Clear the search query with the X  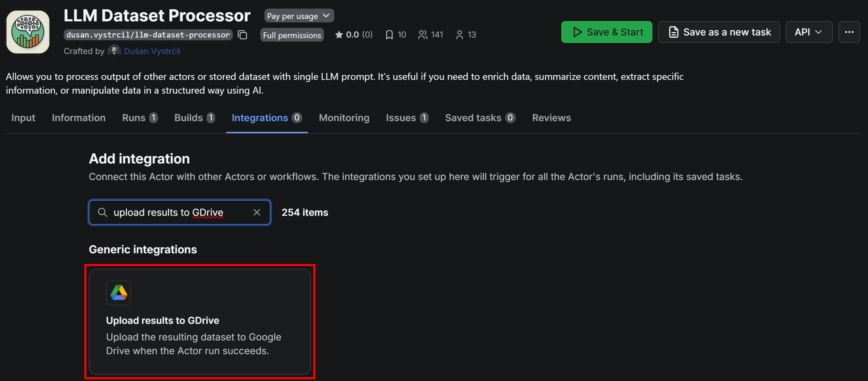click(x=257, y=212)
